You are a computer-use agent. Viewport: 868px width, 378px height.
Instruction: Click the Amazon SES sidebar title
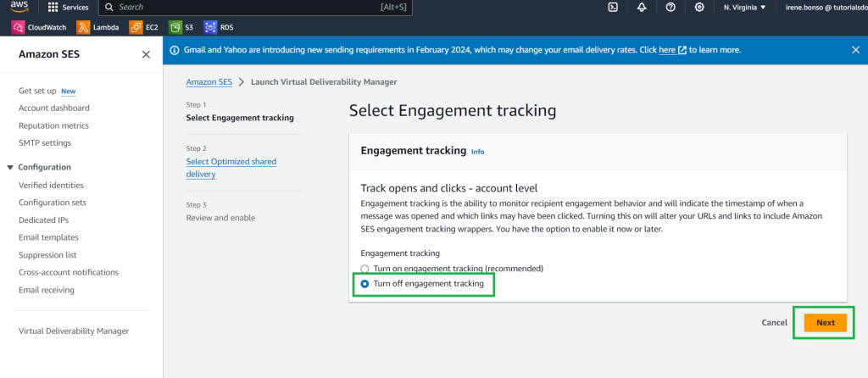click(48, 54)
